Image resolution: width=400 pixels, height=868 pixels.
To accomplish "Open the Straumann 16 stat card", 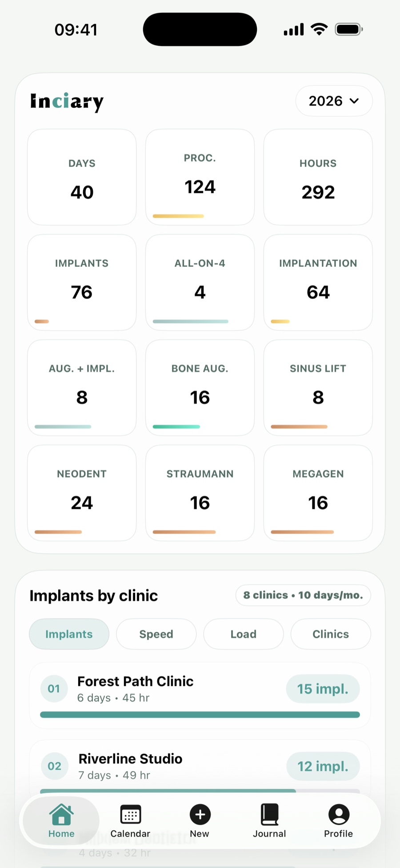I will click(x=200, y=493).
